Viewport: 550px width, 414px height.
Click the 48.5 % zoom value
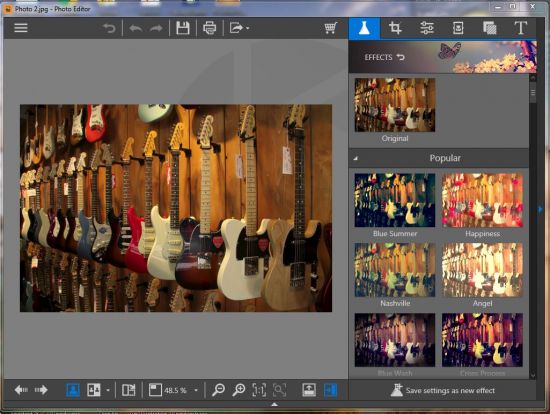pos(175,390)
